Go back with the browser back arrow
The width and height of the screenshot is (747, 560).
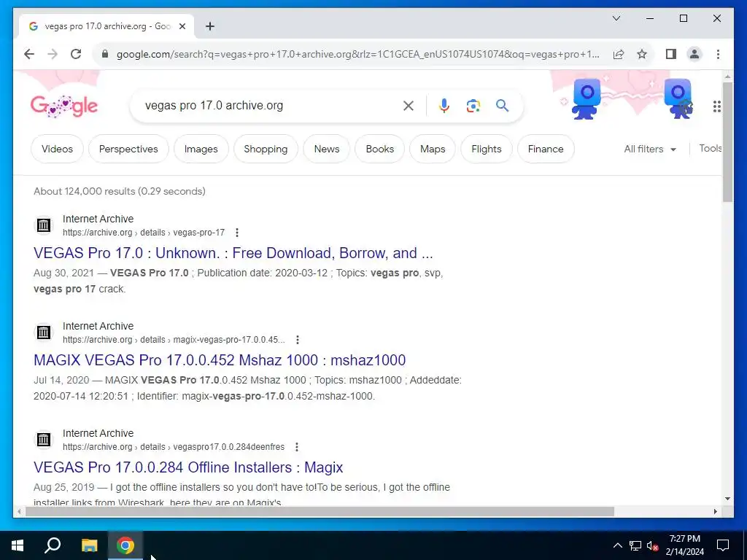[x=29, y=54]
